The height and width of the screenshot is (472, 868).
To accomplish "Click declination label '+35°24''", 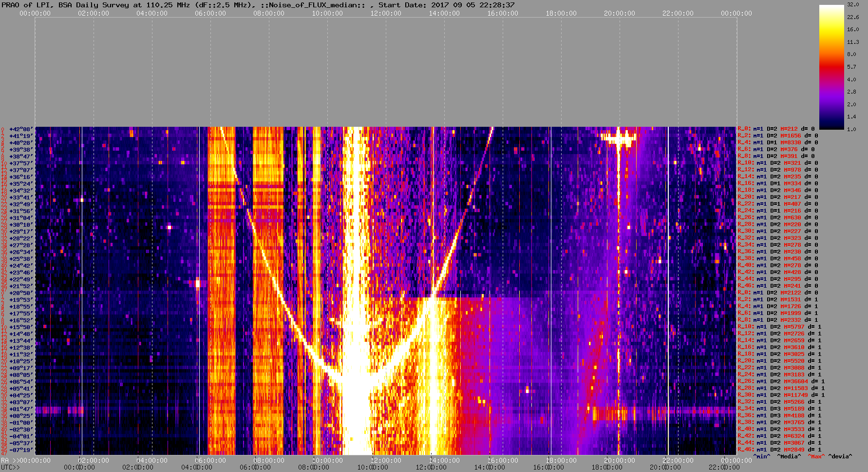I will [21, 184].
